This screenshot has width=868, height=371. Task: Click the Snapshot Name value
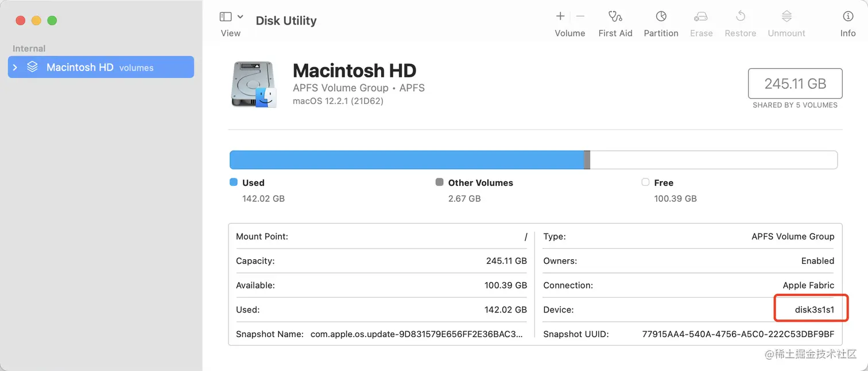click(x=417, y=334)
